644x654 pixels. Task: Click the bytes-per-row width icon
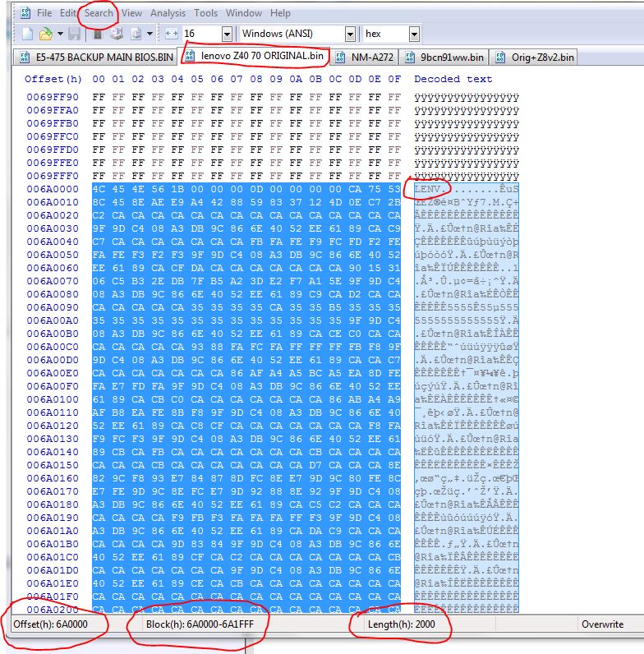[172, 34]
